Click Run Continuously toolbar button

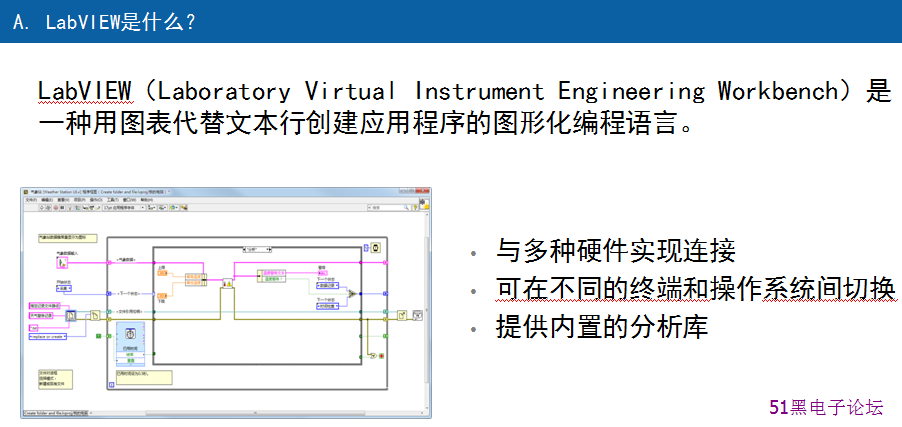click(48, 208)
